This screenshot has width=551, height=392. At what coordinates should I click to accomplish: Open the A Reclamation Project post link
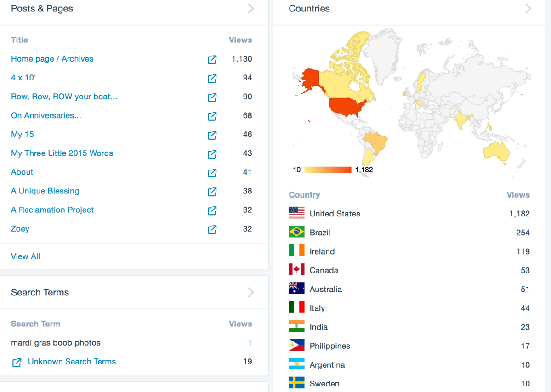click(52, 210)
